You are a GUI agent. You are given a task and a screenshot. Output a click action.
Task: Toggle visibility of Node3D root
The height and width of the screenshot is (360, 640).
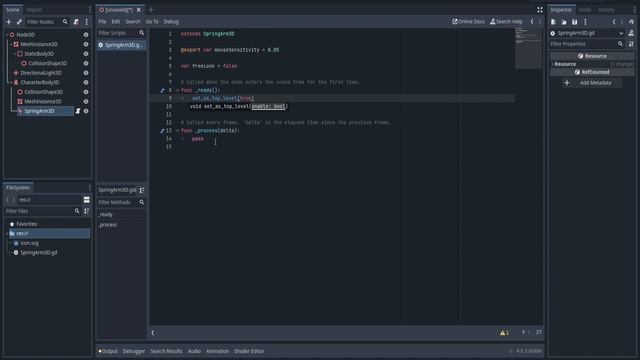[86, 35]
